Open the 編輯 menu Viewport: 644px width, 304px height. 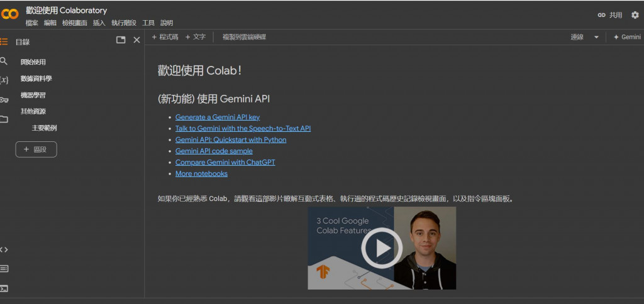pos(50,23)
